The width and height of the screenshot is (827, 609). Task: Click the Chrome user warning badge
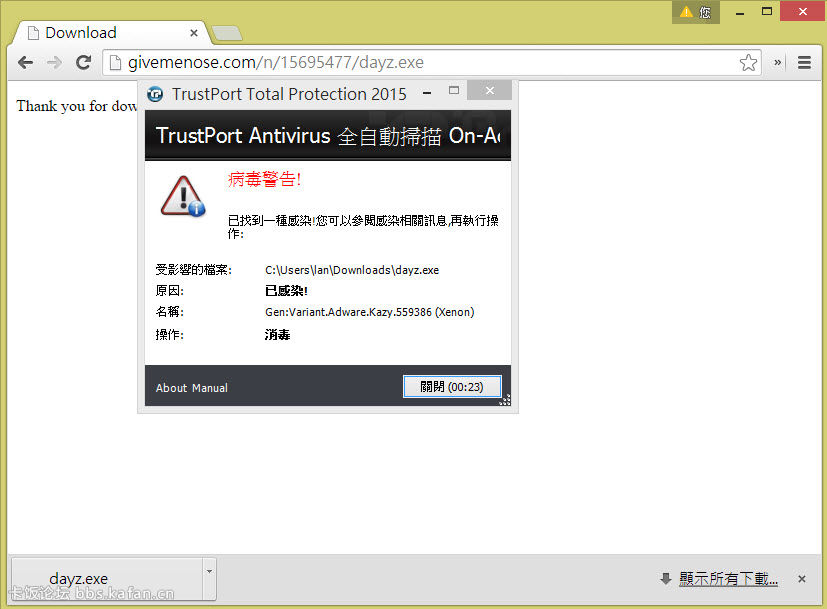(695, 12)
